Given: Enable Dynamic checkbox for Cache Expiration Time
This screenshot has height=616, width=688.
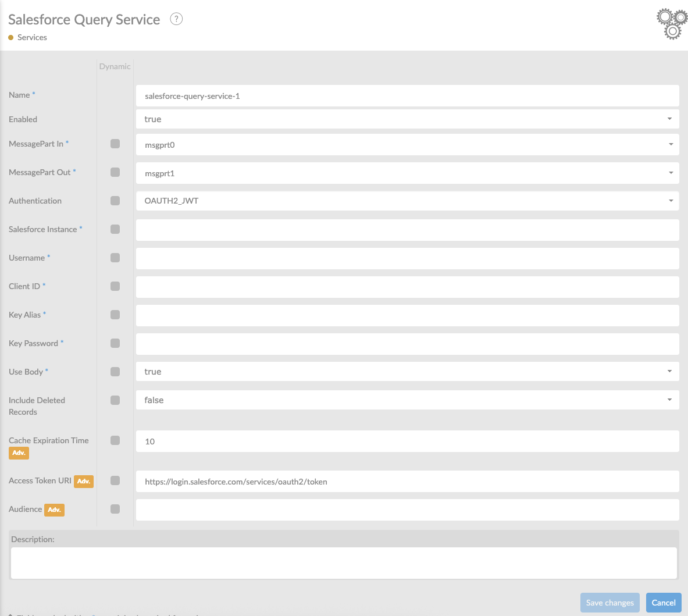Looking at the screenshot, I should pyautogui.click(x=115, y=440).
